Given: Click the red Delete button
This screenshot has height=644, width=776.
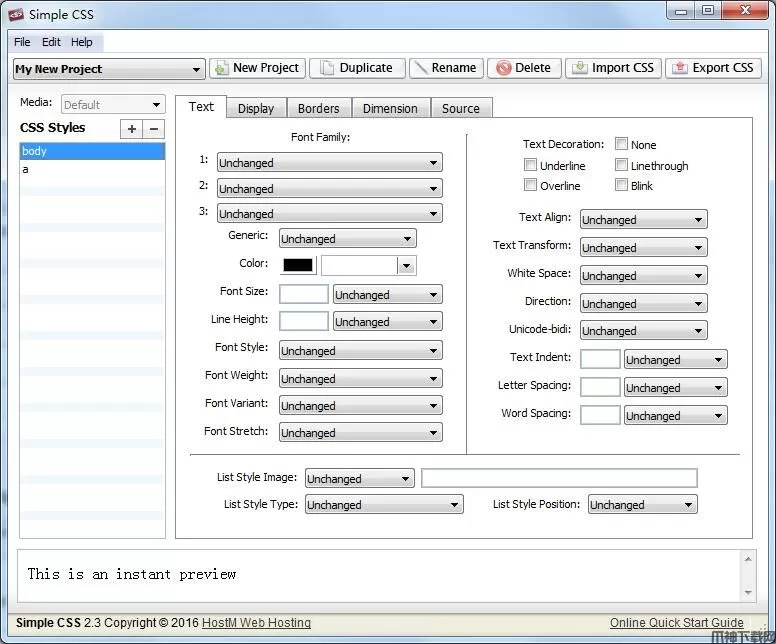Looking at the screenshot, I should coord(524,68).
